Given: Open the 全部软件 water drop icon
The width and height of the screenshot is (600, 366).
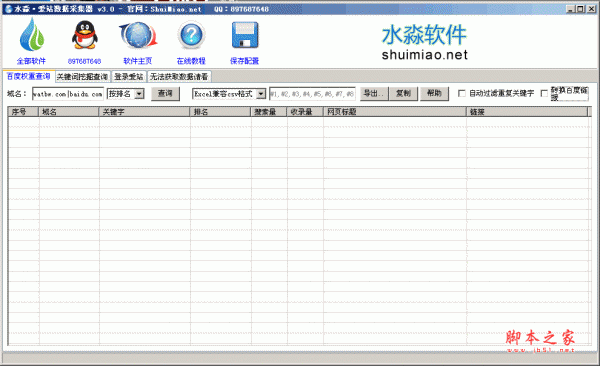Looking at the screenshot, I should [32, 35].
